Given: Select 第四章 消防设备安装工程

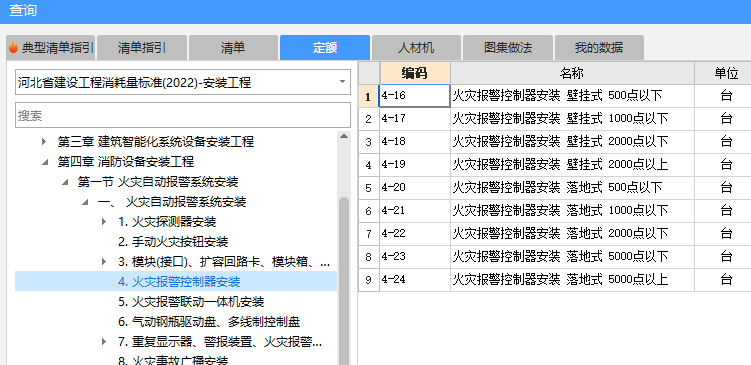Looking at the screenshot, I should coord(125,162).
